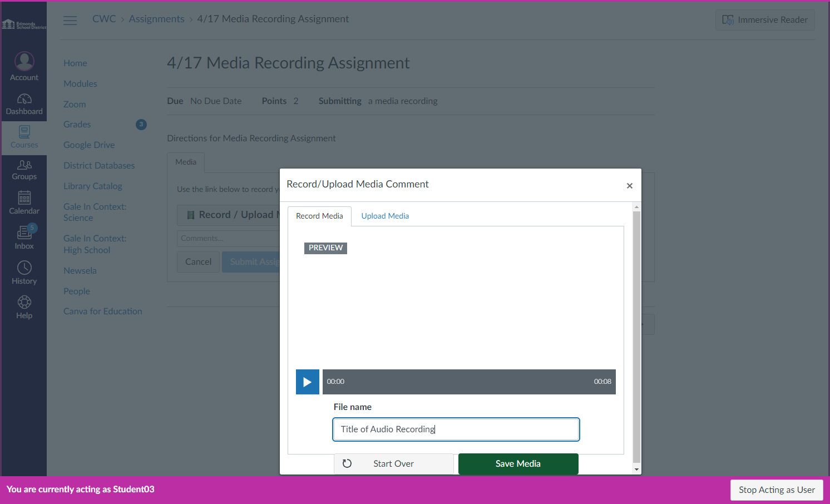Open the History clock icon

(24, 268)
